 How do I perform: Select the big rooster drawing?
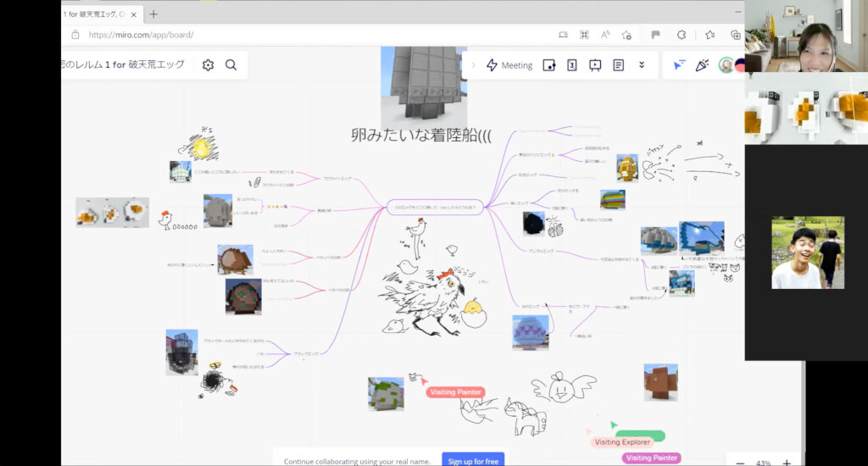click(x=425, y=302)
